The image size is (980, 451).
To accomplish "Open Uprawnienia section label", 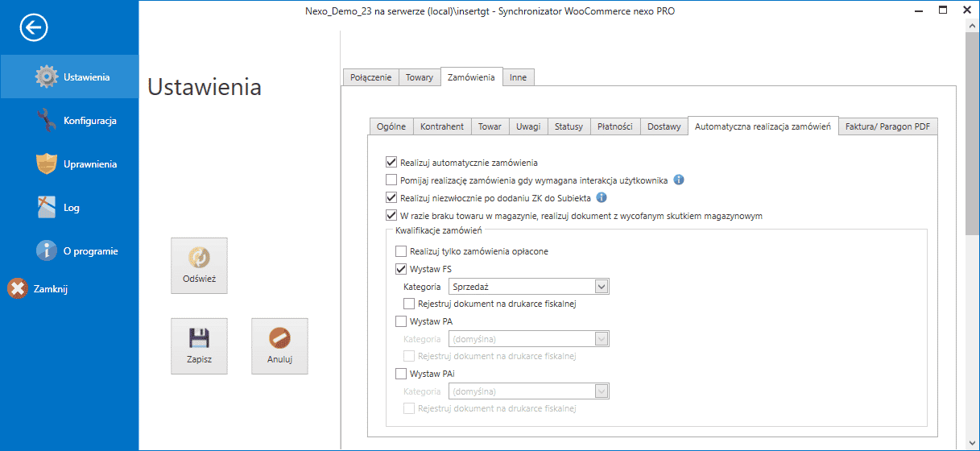I will point(90,164).
